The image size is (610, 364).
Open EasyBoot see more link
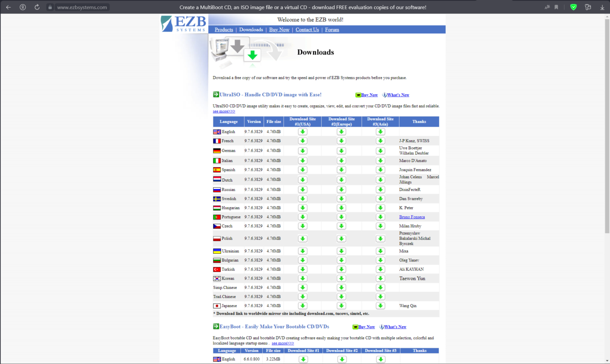[283, 343]
